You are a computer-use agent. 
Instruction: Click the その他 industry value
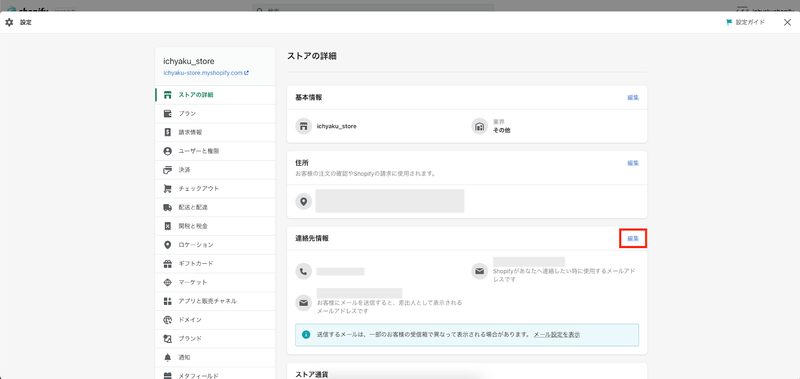click(x=502, y=130)
